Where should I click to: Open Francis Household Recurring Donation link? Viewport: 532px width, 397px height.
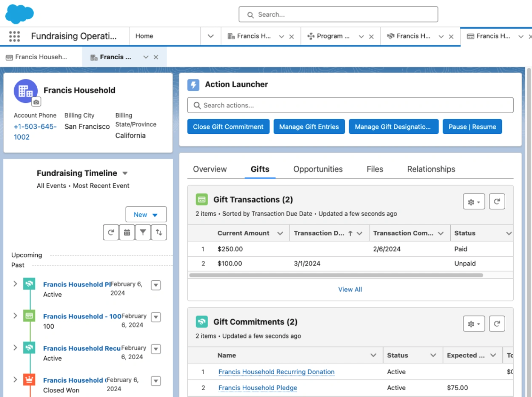click(x=276, y=372)
